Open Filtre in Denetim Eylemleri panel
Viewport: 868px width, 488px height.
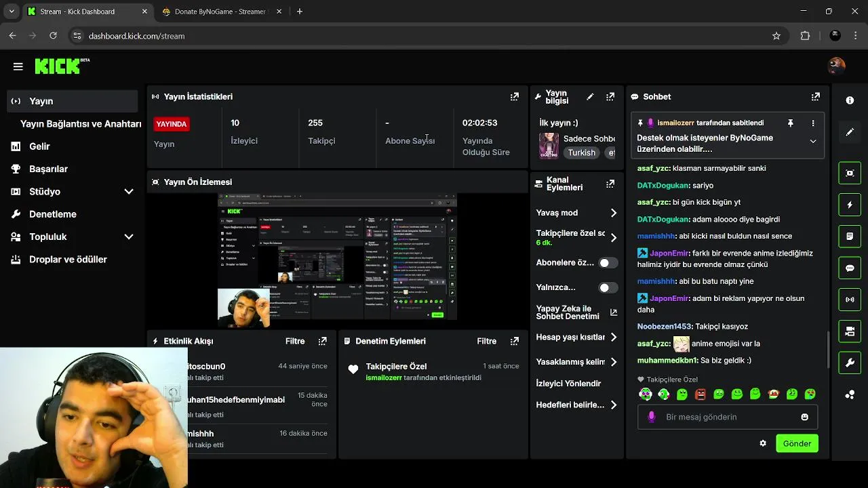tap(487, 341)
